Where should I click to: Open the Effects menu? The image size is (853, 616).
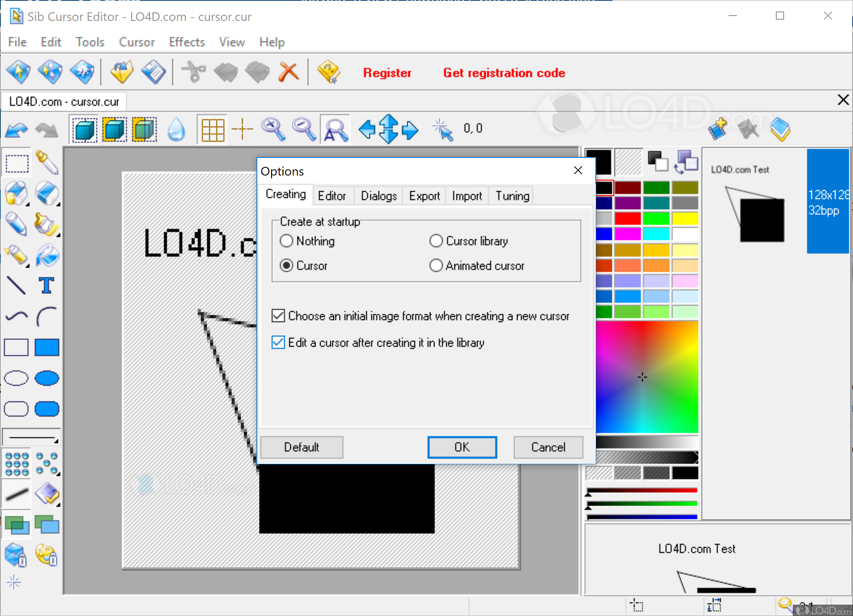point(187,42)
